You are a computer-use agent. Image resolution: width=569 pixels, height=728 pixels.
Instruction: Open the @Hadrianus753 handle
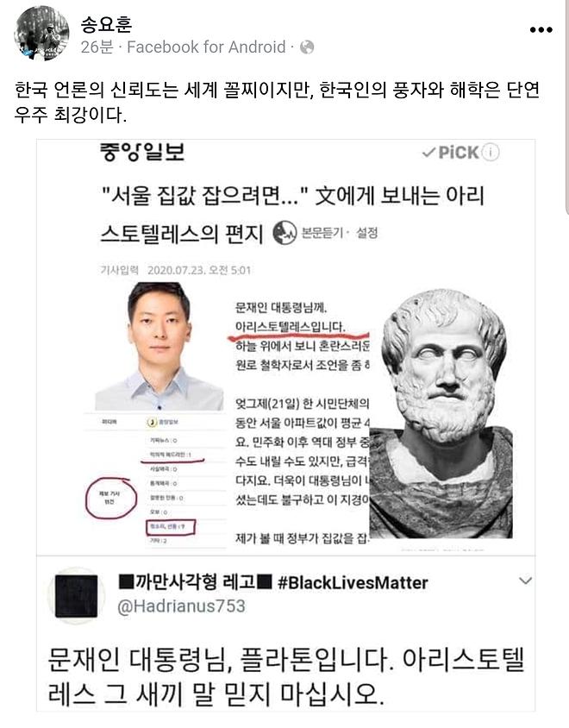[181, 606]
